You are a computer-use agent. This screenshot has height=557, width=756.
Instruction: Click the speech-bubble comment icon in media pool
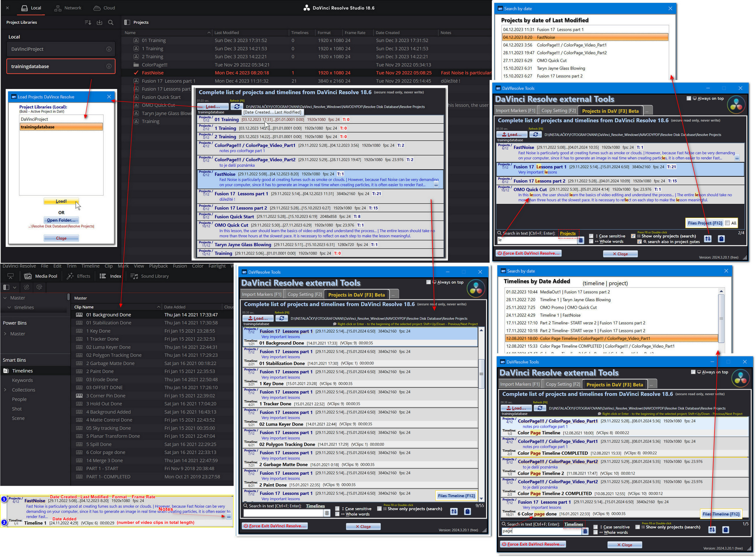(x=39, y=287)
